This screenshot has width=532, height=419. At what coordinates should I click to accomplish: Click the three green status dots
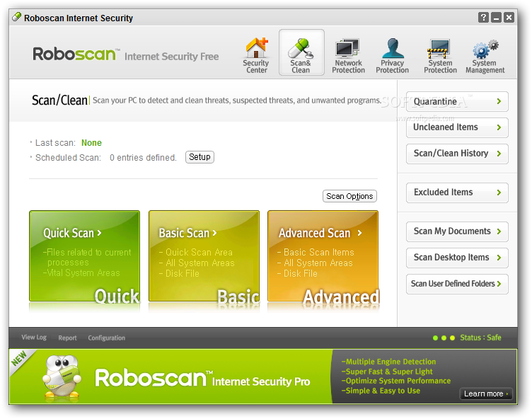(444, 338)
